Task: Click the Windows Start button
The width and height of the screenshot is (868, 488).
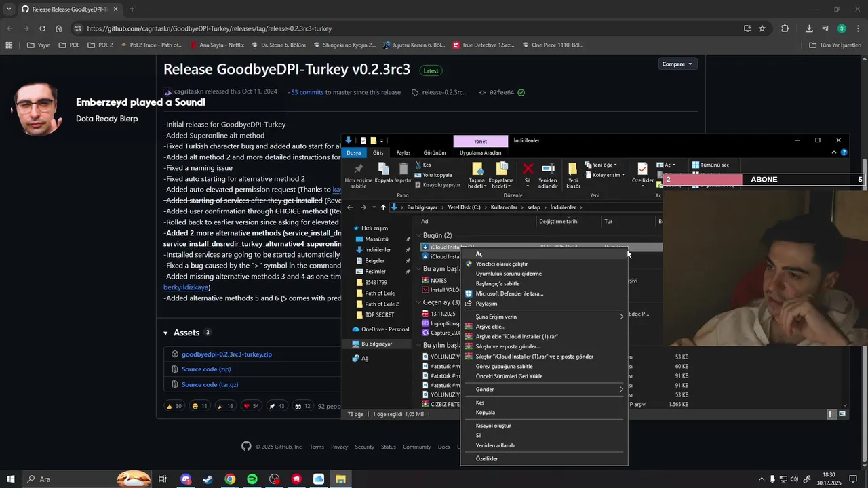Action: [x=11, y=479]
